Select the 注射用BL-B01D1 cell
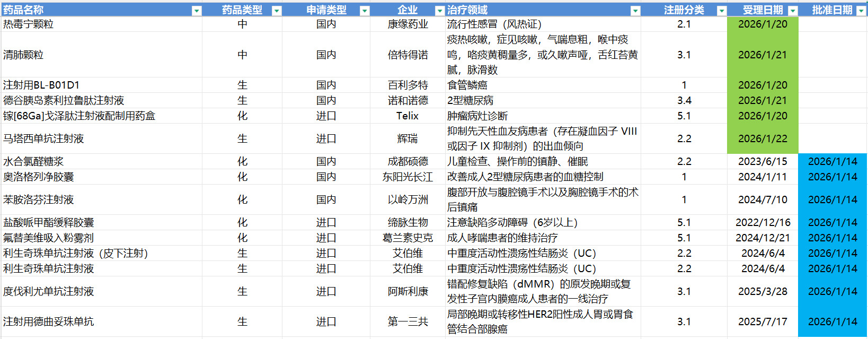The width and height of the screenshot is (868, 339). pyautogui.click(x=41, y=85)
